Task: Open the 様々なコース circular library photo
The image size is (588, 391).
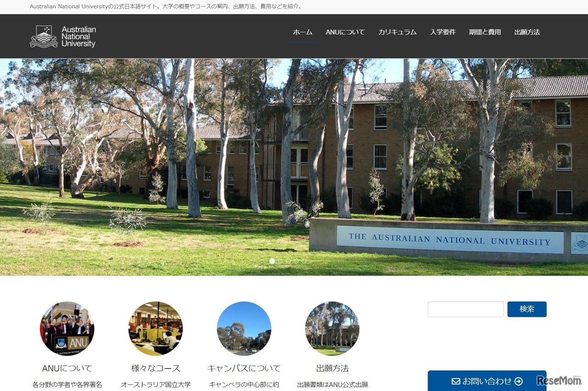Action: pos(156,329)
